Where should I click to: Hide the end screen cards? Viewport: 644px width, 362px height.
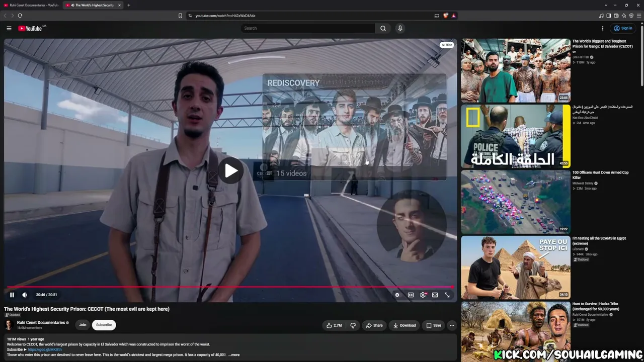click(447, 45)
